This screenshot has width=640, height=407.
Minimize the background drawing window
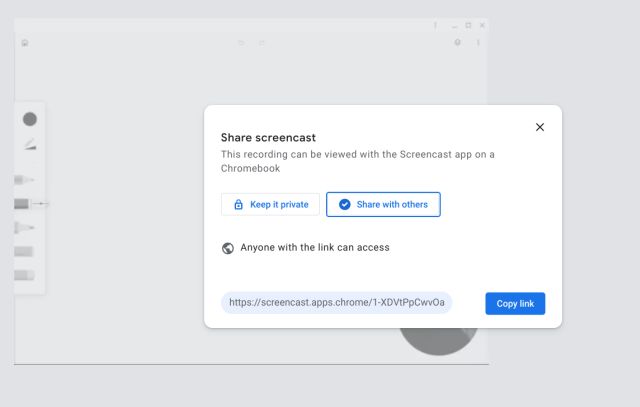pyautogui.click(x=454, y=27)
